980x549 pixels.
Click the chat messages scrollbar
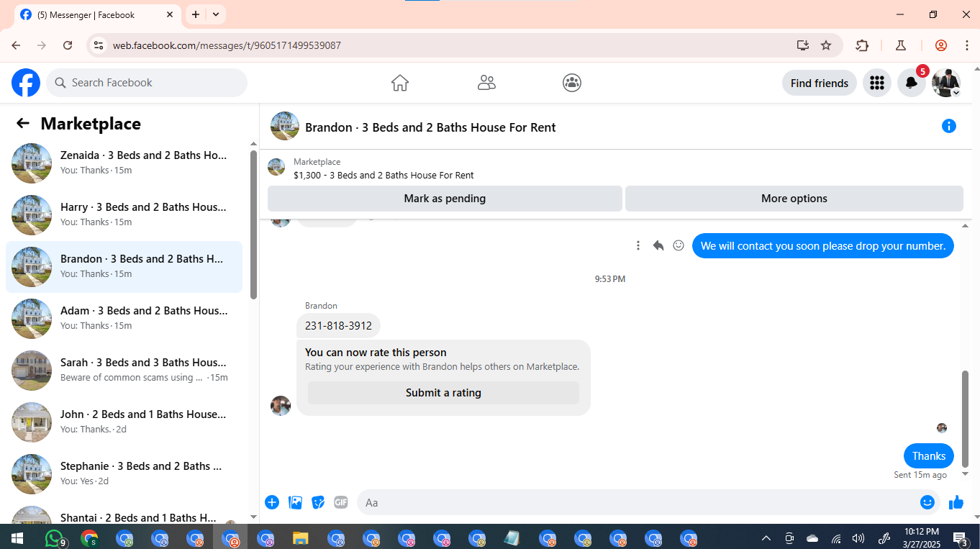pyautogui.click(x=966, y=419)
